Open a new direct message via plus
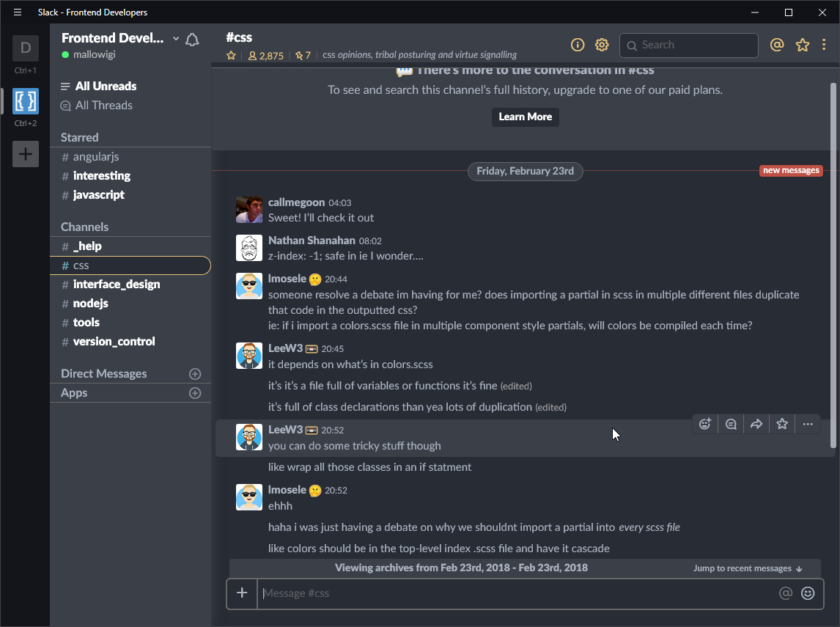 point(195,374)
